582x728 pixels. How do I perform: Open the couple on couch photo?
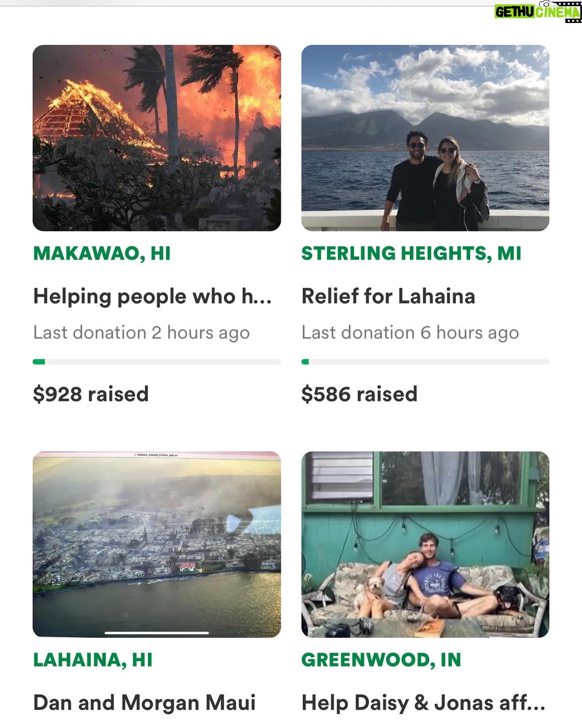click(425, 544)
